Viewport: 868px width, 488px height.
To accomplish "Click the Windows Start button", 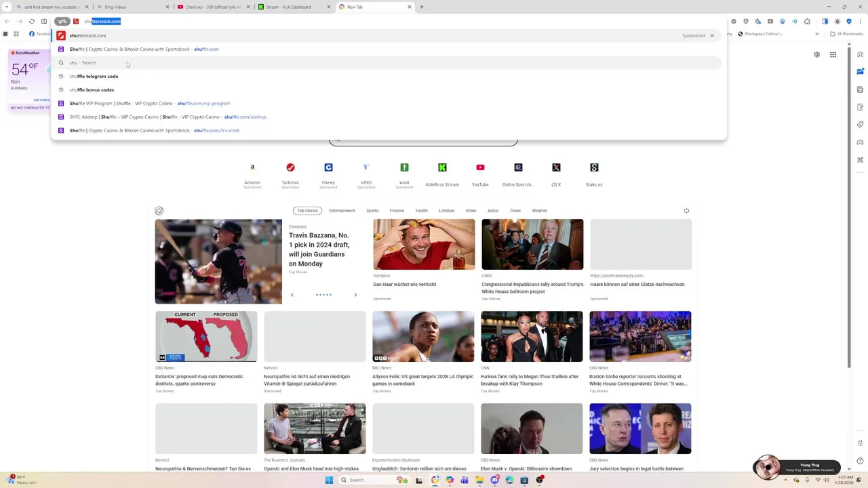I will [x=329, y=480].
